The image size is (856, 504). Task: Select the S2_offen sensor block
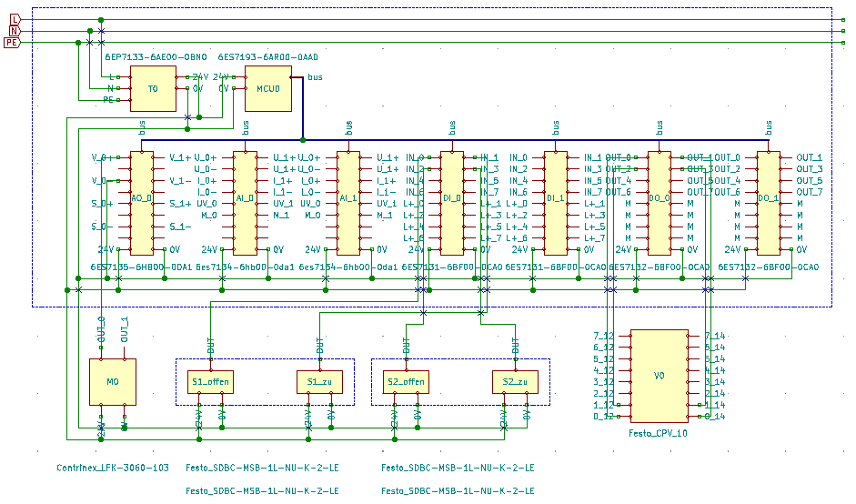click(x=406, y=382)
